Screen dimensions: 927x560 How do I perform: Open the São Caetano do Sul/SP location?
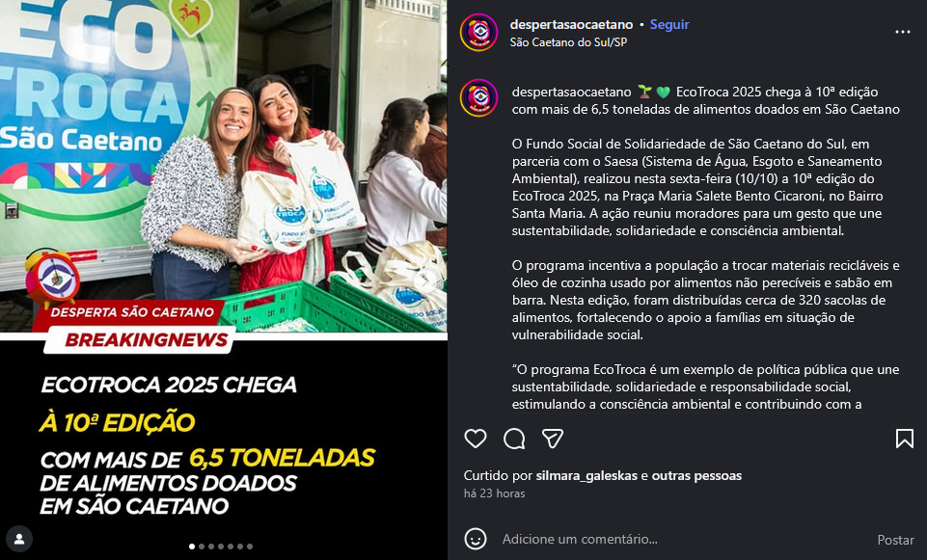pos(568,42)
